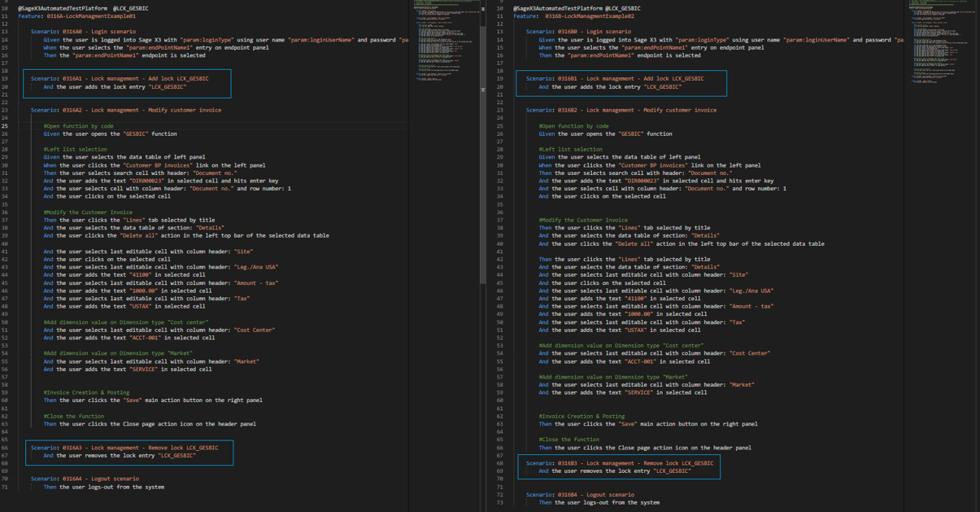This screenshot has width=980, height=512.
Task: Click "user logs-out from the system" in left editor
Action: point(119,487)
